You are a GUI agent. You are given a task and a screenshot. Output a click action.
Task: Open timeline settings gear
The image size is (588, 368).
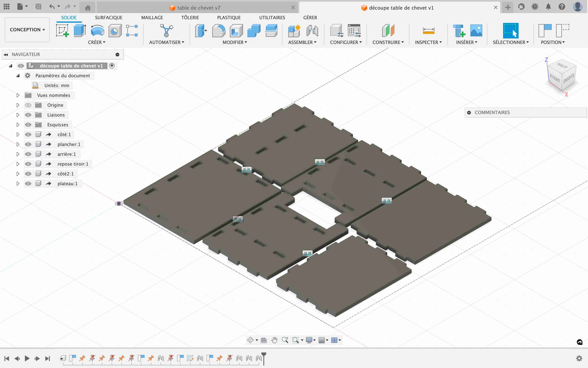click(x=579, y=358)
